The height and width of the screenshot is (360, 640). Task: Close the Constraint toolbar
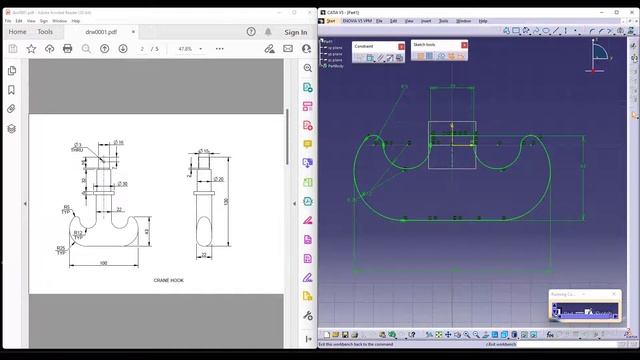(x=401, y=47)
